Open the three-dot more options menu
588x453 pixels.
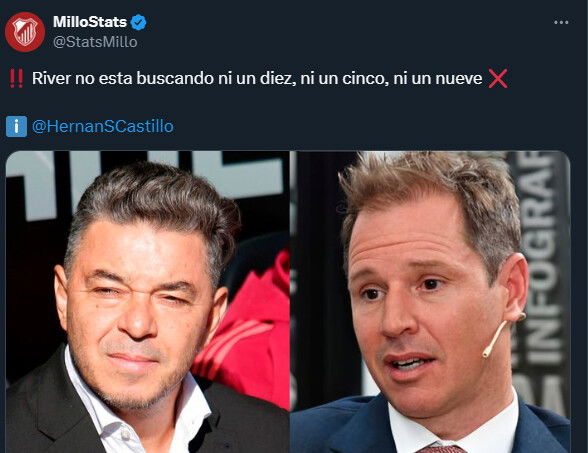561,22
